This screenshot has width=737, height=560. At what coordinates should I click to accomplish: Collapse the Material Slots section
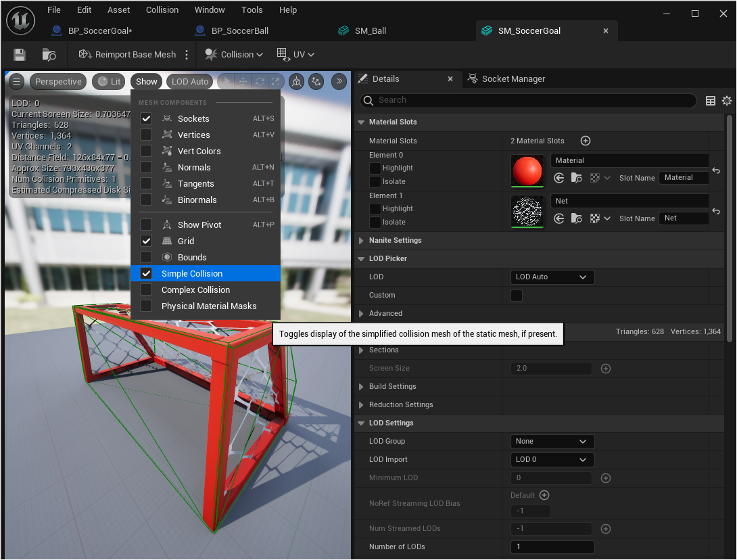[361, 122]
